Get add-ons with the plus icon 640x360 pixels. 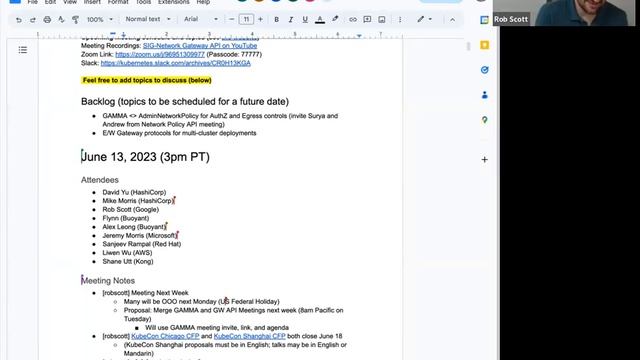click(484, 160)
